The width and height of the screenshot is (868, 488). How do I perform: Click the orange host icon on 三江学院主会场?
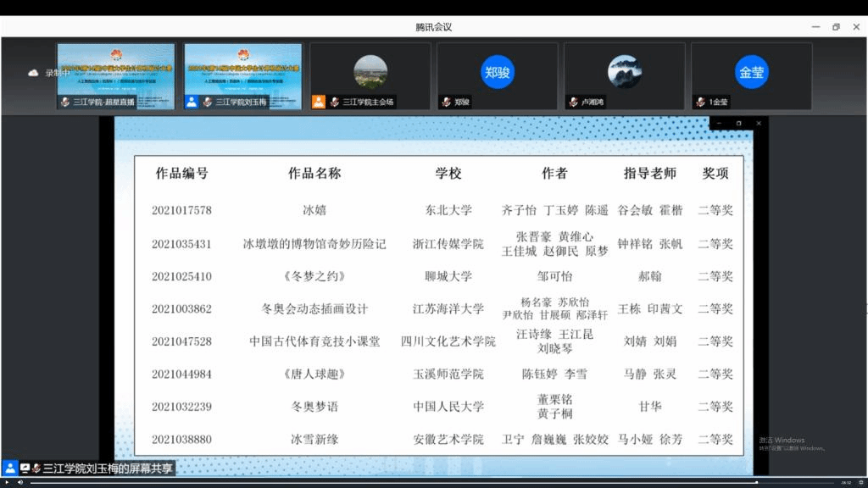pos(319,102)
